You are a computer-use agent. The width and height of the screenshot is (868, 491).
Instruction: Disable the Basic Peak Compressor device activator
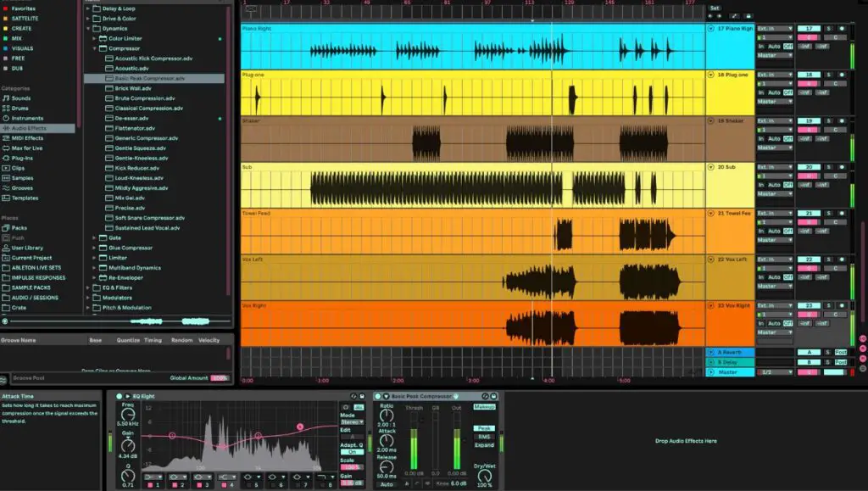(x=377, y=396)
